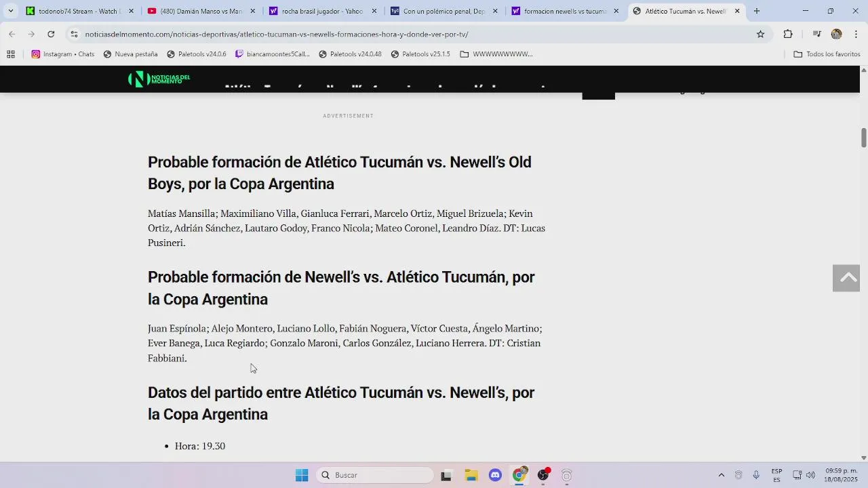This screenshot has height=488, width=868.
Task: Reload the current page
Action: (x=51, y=34)
